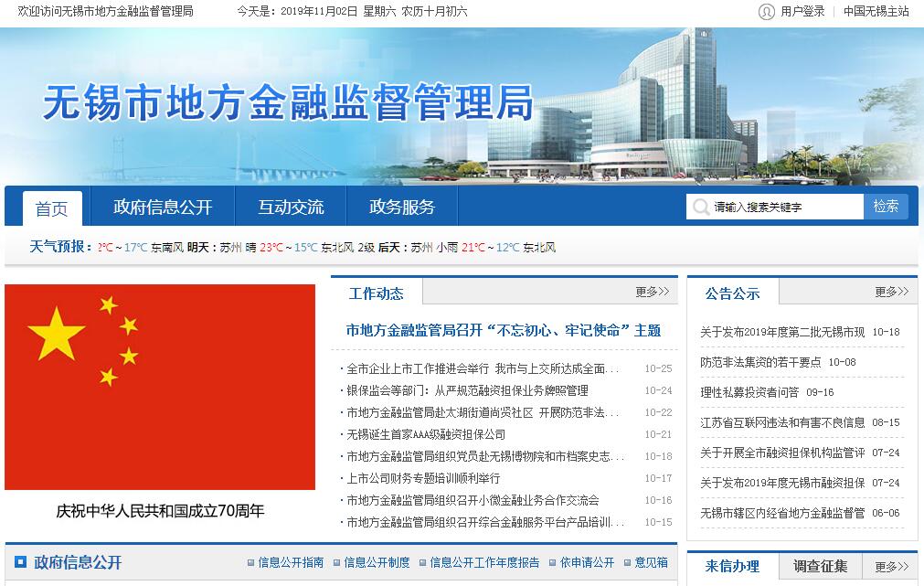The height and width of the screenshot is (586, 924).
Task: Expand 更多 in 工作动态 section
Action: tap(652, 292)
